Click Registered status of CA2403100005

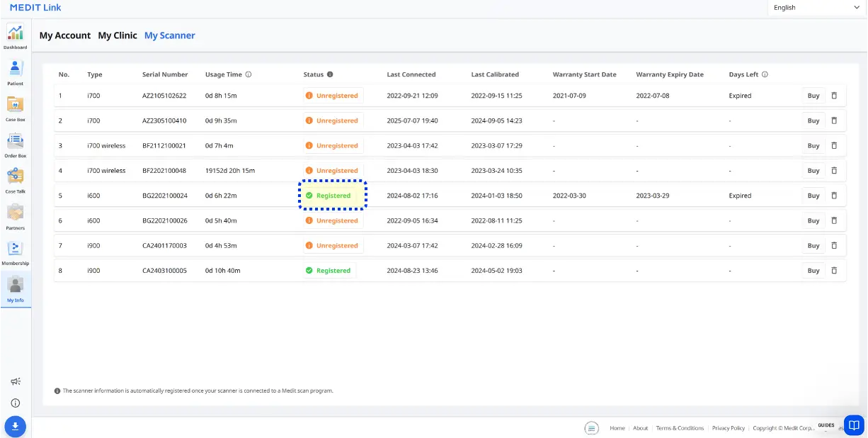click(x=329, y=271)
